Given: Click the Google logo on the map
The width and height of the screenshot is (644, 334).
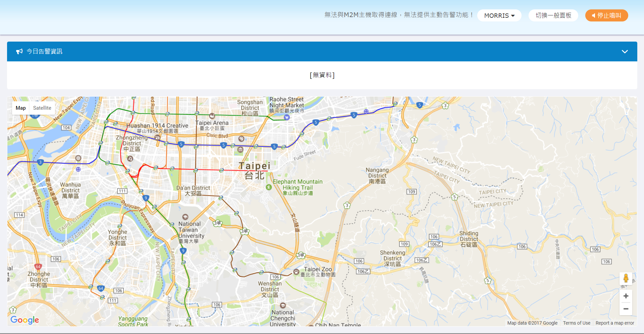Looking at the screenshot, I should (25, 320).
